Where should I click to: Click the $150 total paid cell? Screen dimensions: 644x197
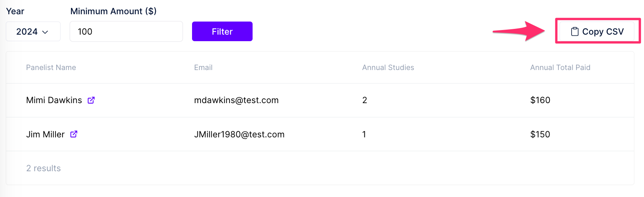[540, 134]
